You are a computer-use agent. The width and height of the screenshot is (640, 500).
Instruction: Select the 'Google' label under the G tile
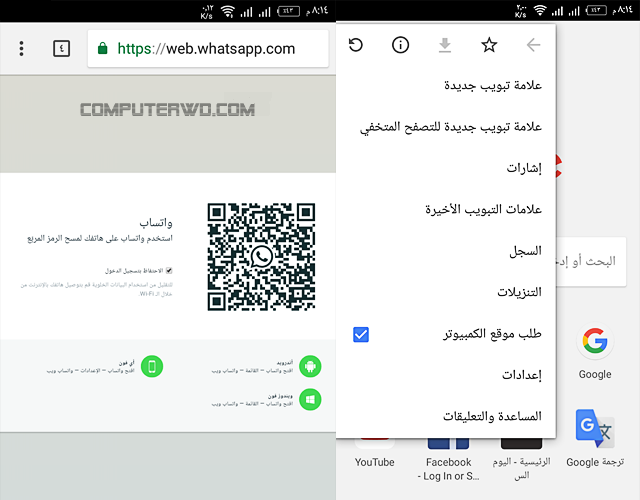coord(595,374)
